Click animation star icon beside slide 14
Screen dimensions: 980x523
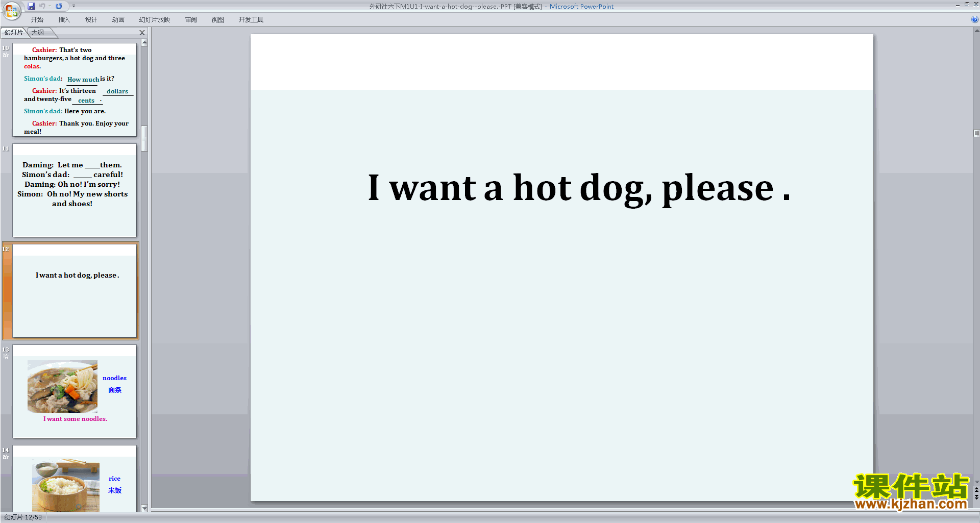click(6, 457)
